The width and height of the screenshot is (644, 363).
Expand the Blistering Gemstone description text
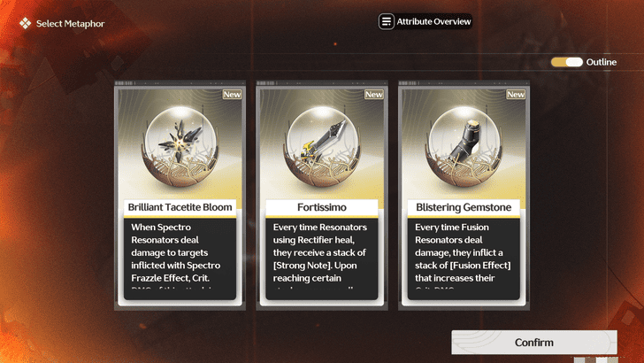464,259
